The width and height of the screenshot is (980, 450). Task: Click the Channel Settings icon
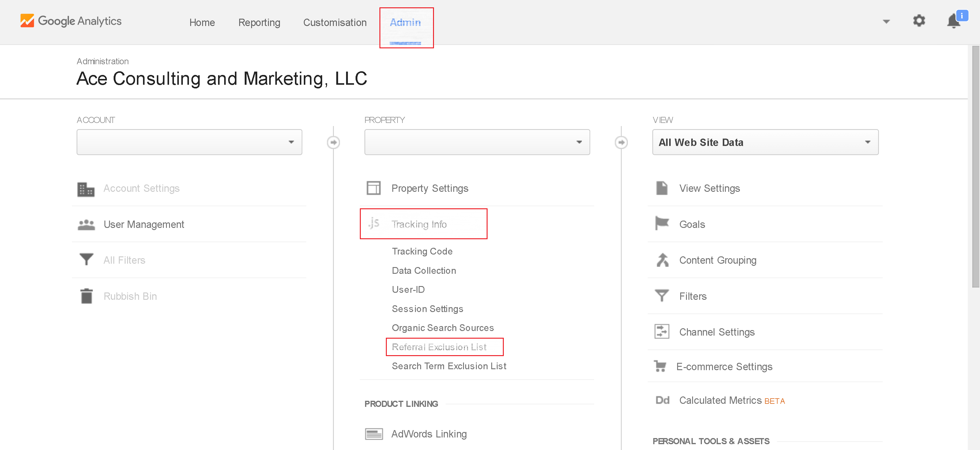(x=661, y=331)
